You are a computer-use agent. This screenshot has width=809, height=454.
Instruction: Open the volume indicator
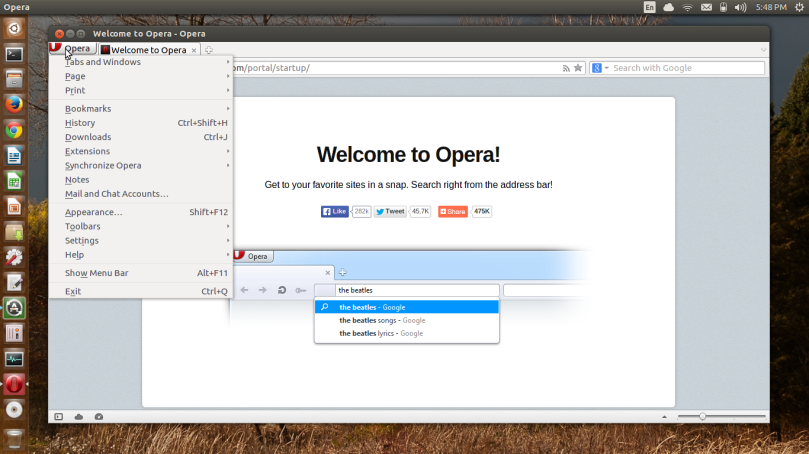740,7
